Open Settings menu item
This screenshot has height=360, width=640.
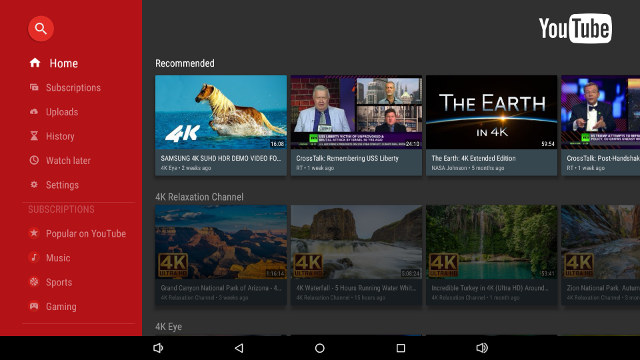tap(62, 185)
